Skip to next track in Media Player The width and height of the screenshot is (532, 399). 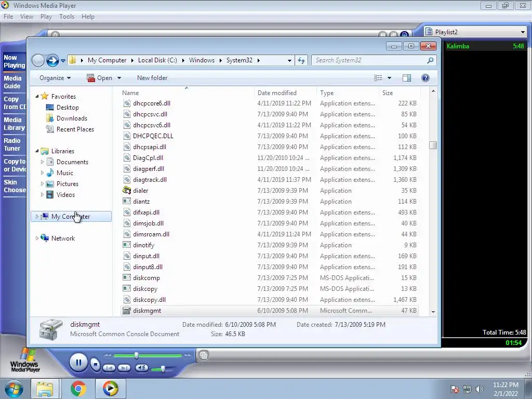pyautogui.click(x=124, y=368)
